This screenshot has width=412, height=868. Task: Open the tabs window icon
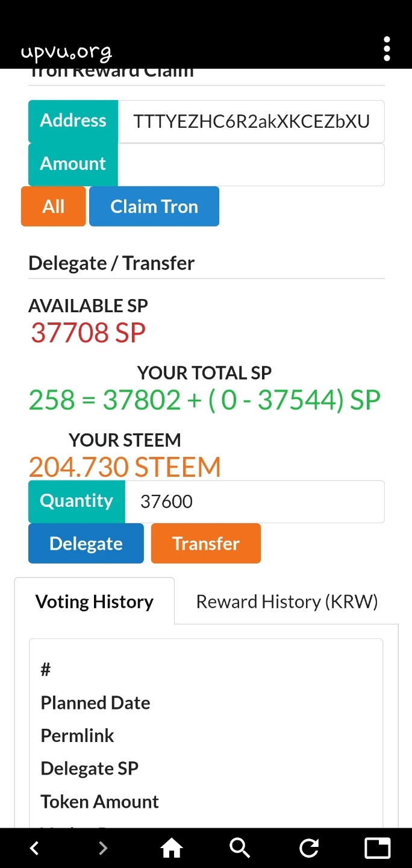pyautogui.click(x=378, y=848)
